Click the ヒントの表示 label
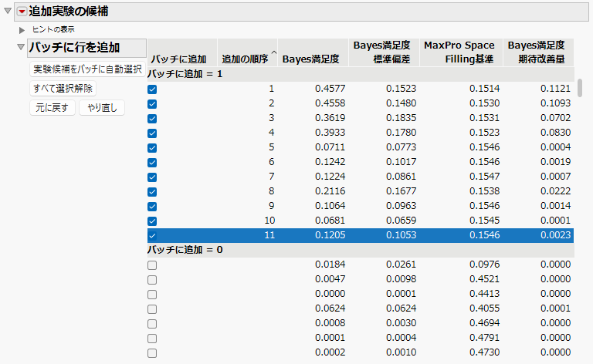 pos(53,29)
